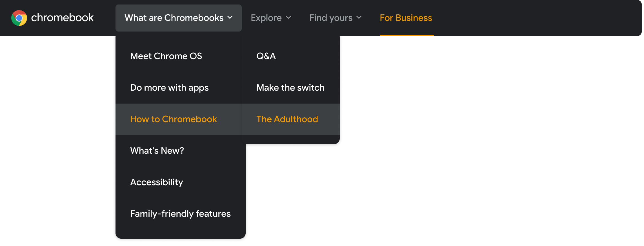Select Make the switch submenu item

point(290,88)
